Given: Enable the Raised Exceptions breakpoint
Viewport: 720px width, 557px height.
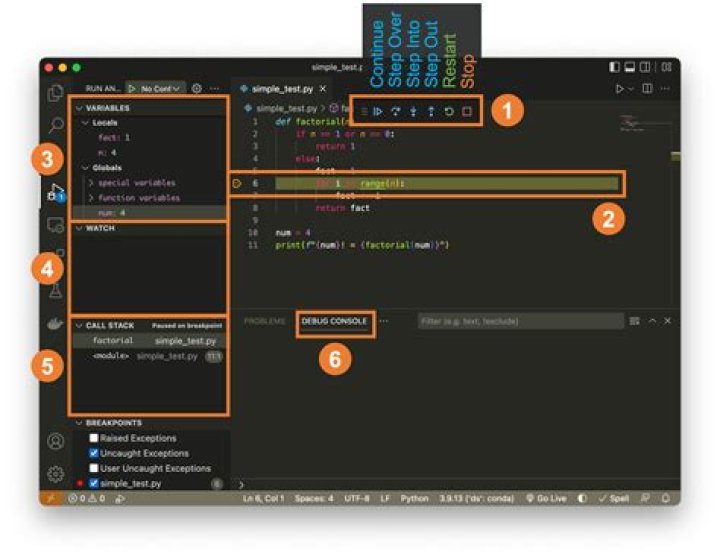Looking at the screenshot, I should pos(93,438).
